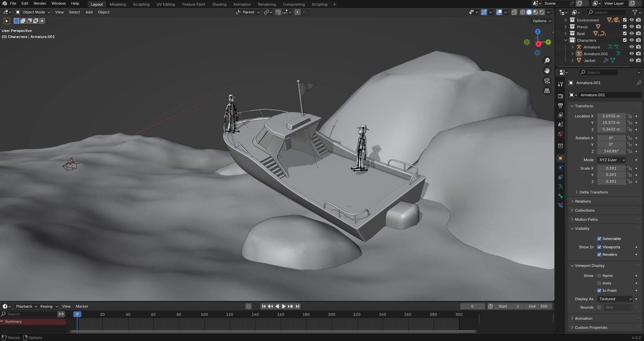Switch to the Sculpting workspace tab
644x341 pixels.
coord(141,4)
